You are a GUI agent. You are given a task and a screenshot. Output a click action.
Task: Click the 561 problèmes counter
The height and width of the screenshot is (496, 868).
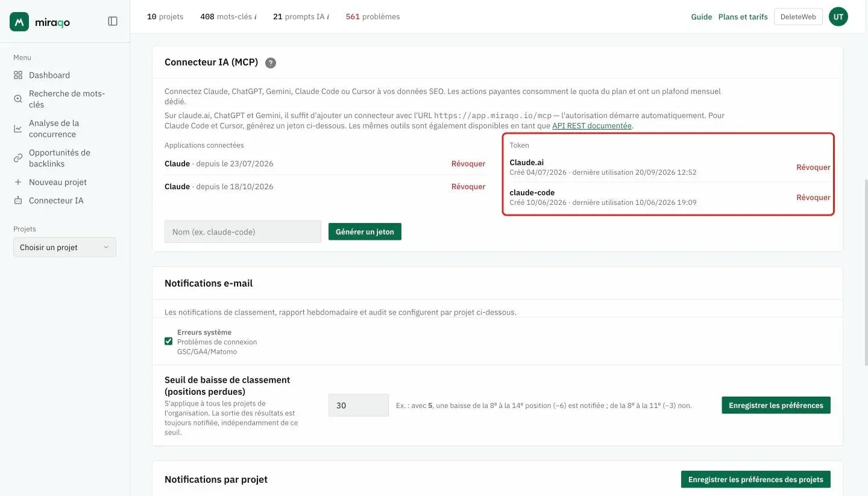[373, 17]
